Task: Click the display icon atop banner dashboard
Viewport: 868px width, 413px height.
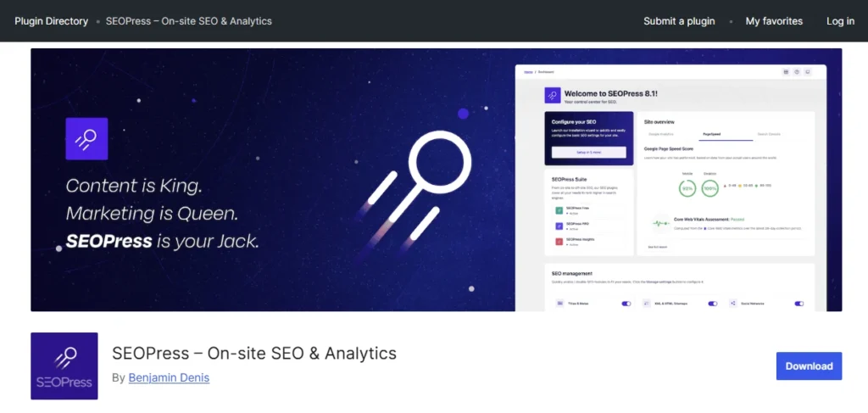Action: (808, 72)
